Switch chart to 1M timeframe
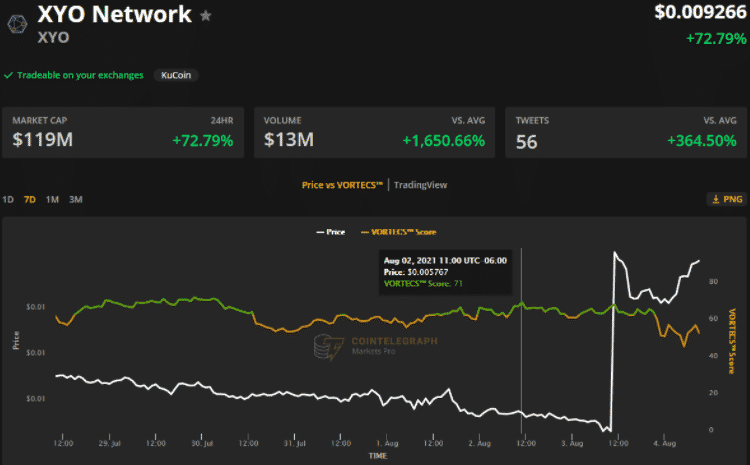 point(52,199)
